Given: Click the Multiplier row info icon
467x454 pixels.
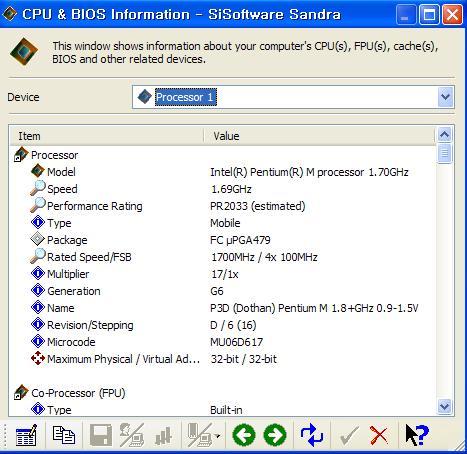Looking at the screenshot, I should 37,273.
